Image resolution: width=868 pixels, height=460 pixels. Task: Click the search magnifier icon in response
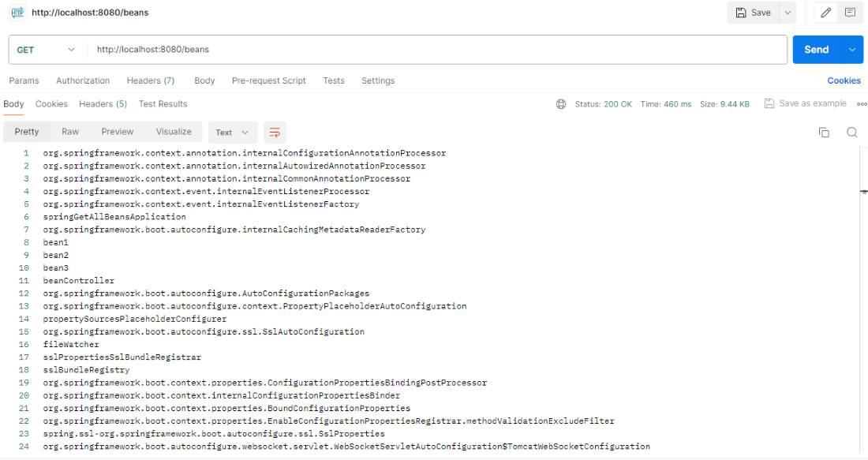(x=852, y=133)
